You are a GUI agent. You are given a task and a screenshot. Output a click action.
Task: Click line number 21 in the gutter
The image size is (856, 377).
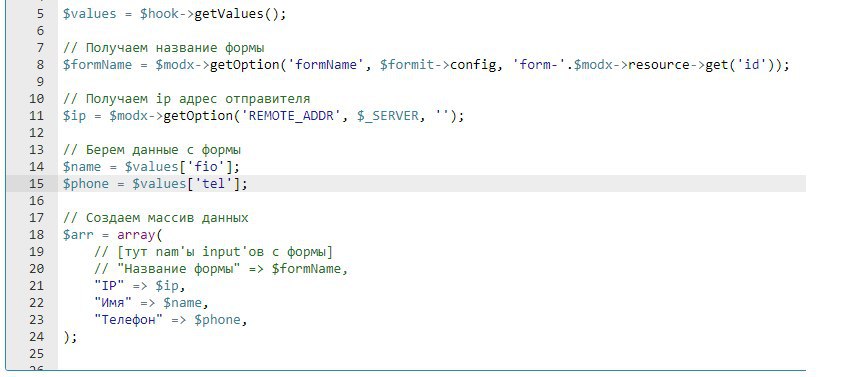point(36,285)
